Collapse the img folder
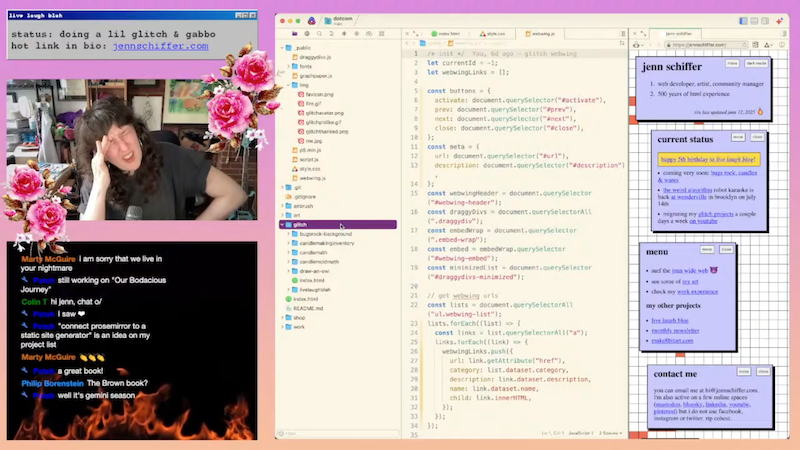This screenshot has width=800, height=450. [x=288, y=85]
